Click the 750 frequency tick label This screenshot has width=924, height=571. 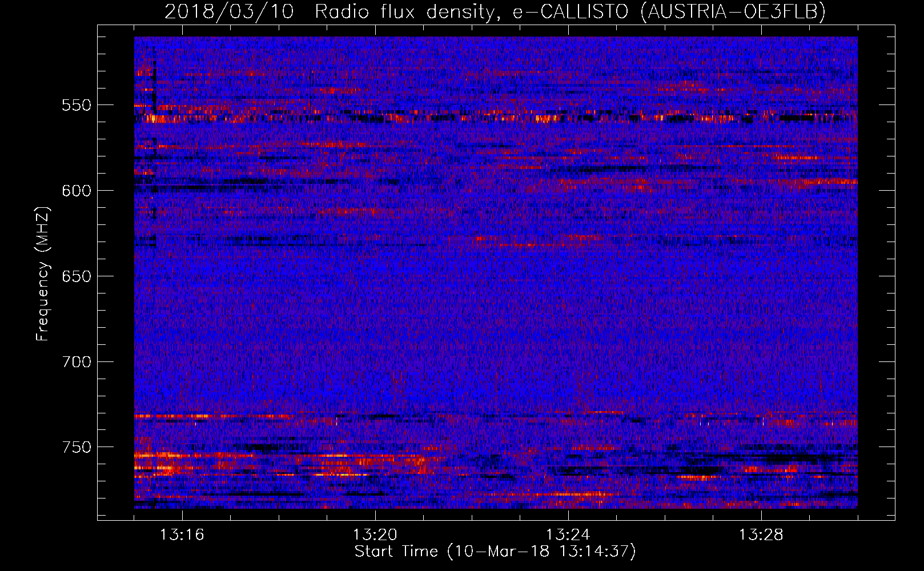77,447
